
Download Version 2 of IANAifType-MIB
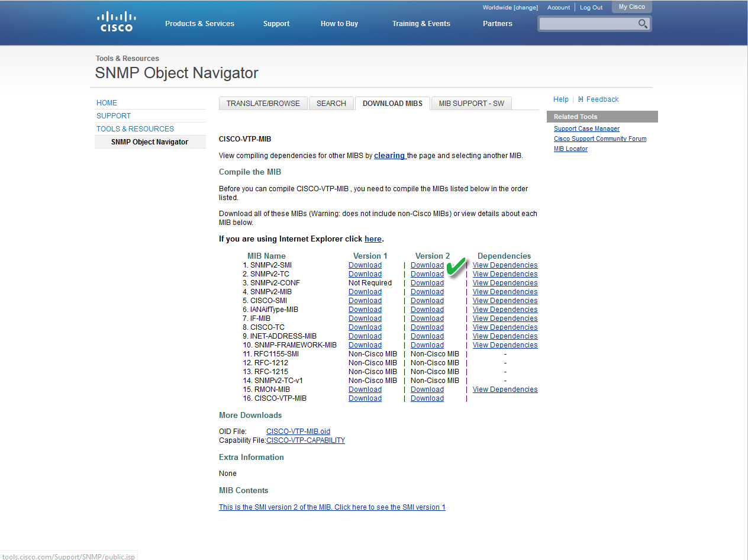pyautogui.click(x=427, y=310)
